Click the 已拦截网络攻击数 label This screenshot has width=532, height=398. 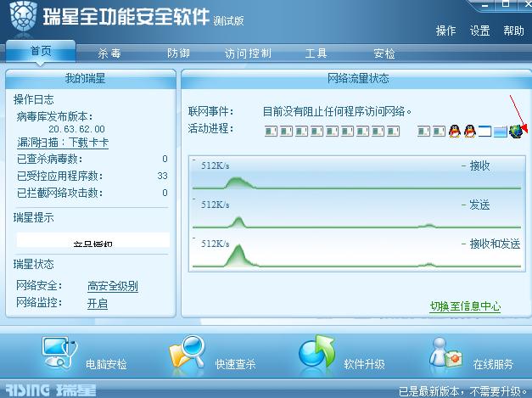point(60,193)
